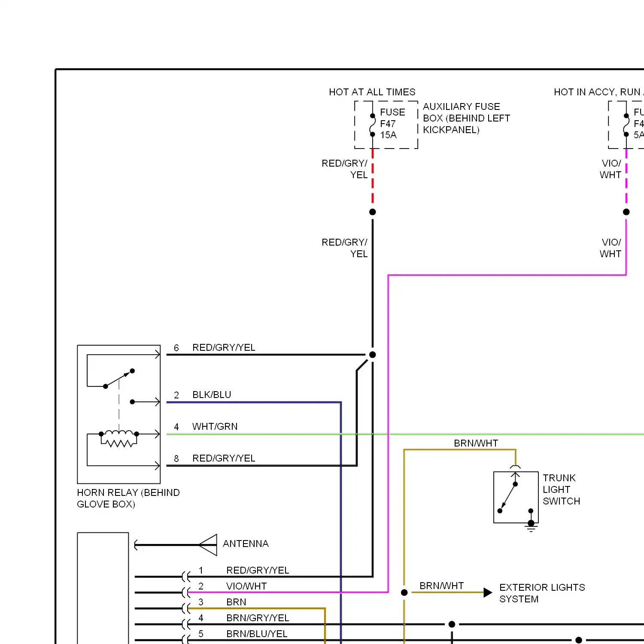Screen dimensions: 644x644
Task: Click VIO/WHT label beside the dashed violet wire
Action: click(611, 169)
